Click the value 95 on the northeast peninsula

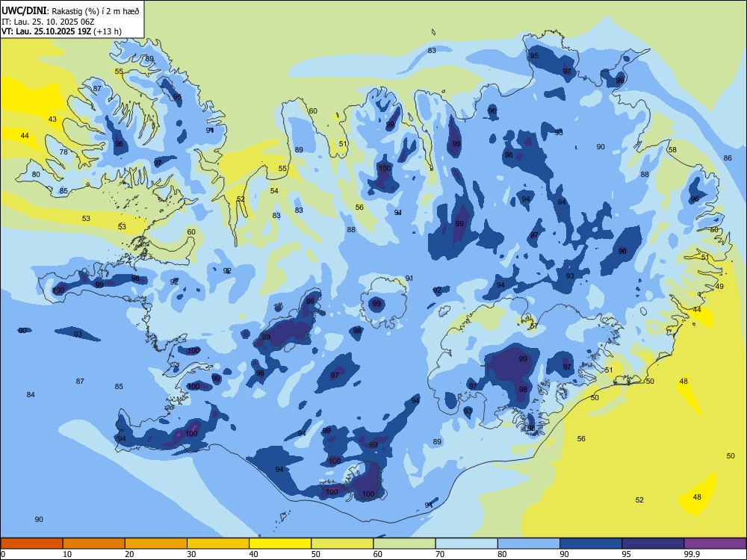coord(535,56)
